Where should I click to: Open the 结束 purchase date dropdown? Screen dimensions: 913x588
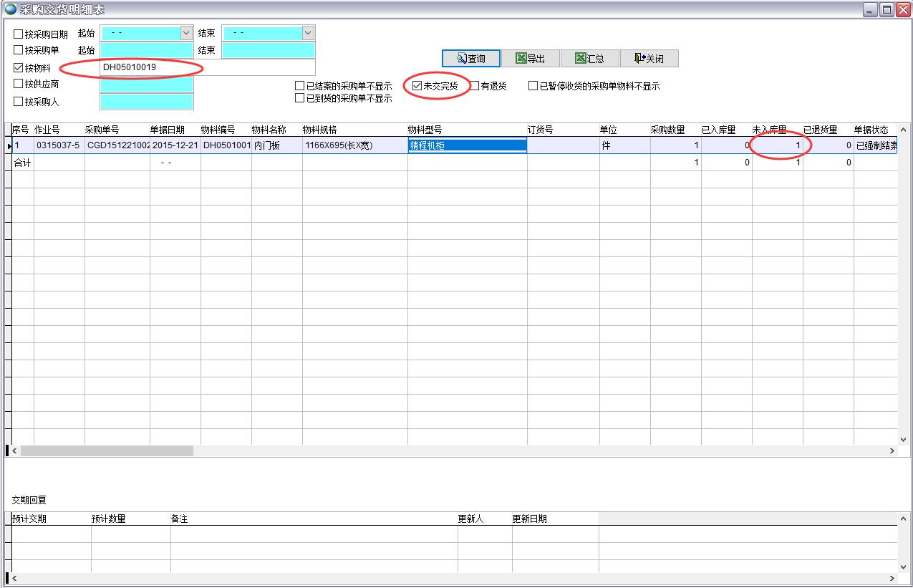pyautogui.click(x=308, y=33)
